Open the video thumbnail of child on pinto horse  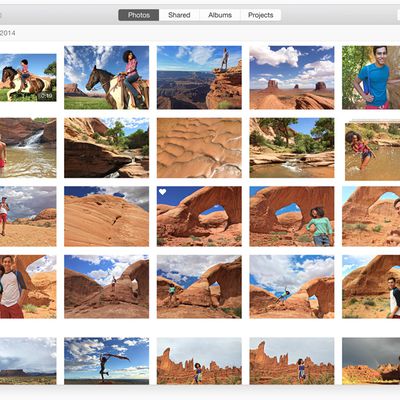(x=28, y=78)
